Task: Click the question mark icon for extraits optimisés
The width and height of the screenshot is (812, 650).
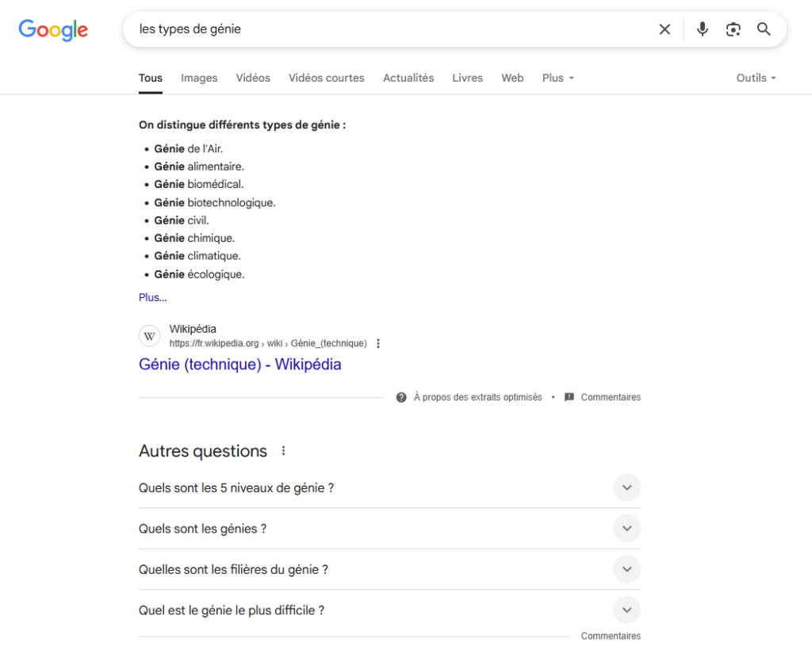Action: pos(400,397)
